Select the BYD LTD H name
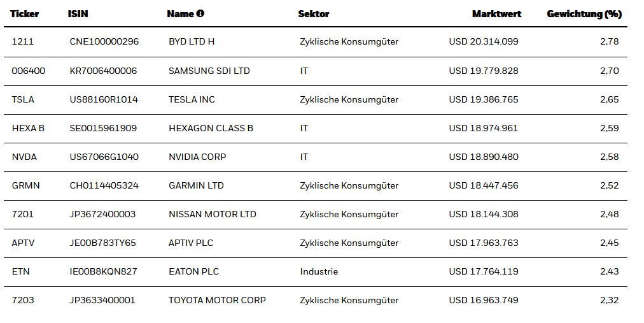 pyautogui.click(x=192, y=42)
